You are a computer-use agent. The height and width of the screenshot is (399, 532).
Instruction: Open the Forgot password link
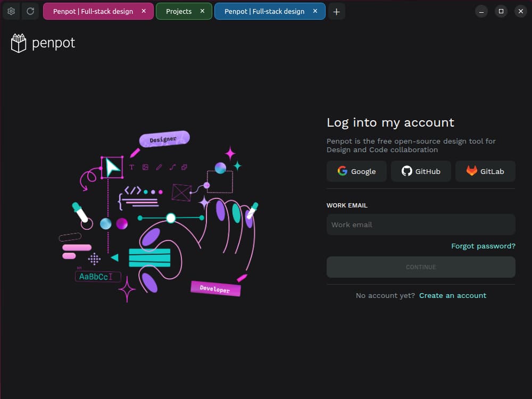(483, 246)
